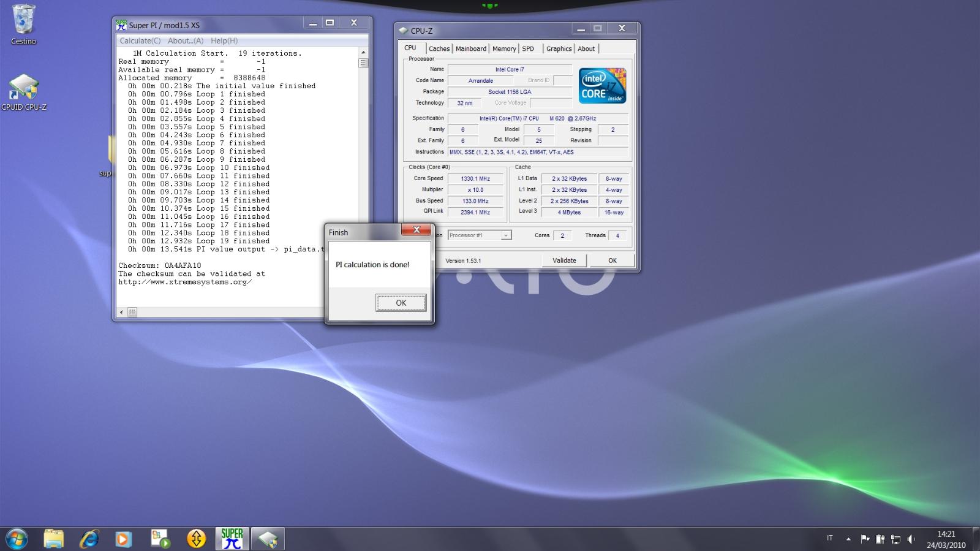Click the Office media taskbar icon
980x551 pixels.
160,539
